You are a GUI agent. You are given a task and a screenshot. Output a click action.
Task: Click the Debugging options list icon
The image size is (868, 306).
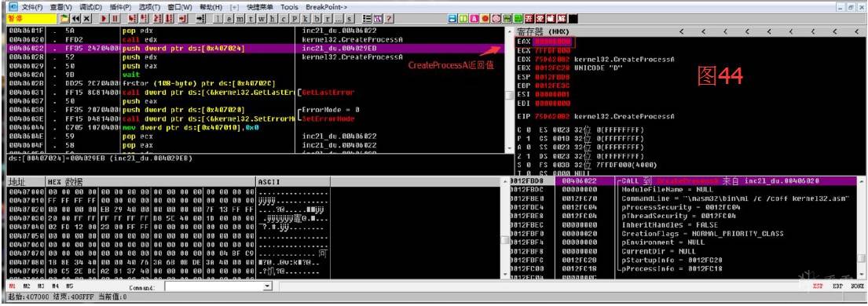(367, 18)
